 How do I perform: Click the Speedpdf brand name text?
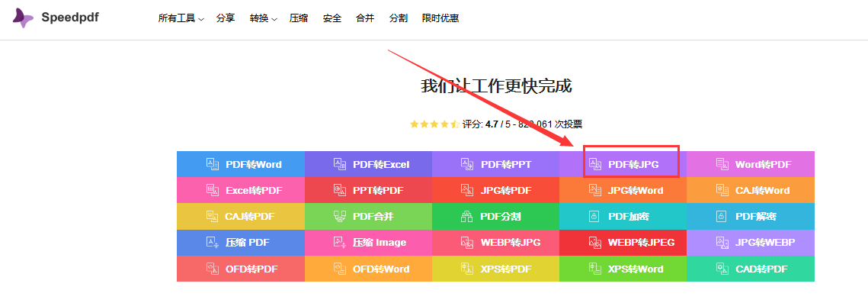click(70, 18)
